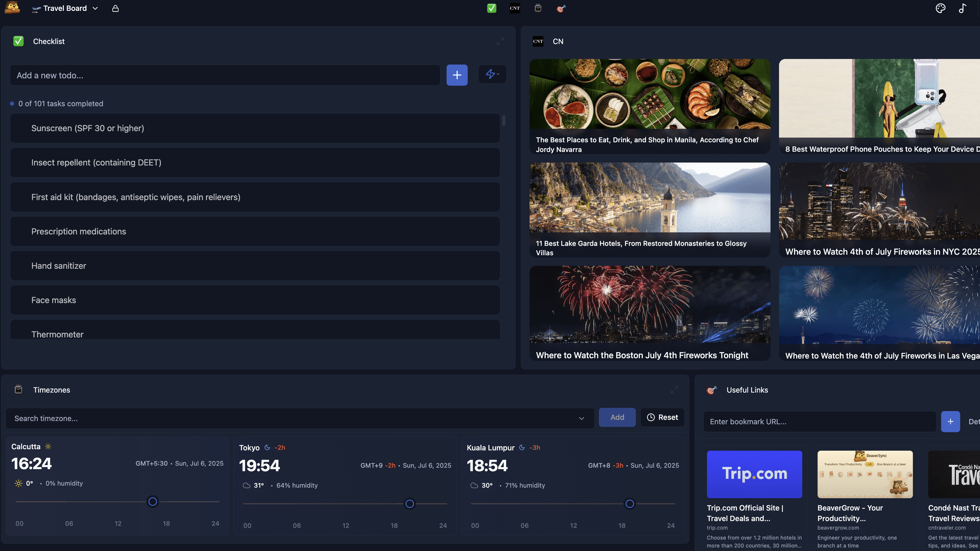Click the Reset timezone button
This screenshot has width=980, height=551.
pyautogui.click(x=662, y=417)
